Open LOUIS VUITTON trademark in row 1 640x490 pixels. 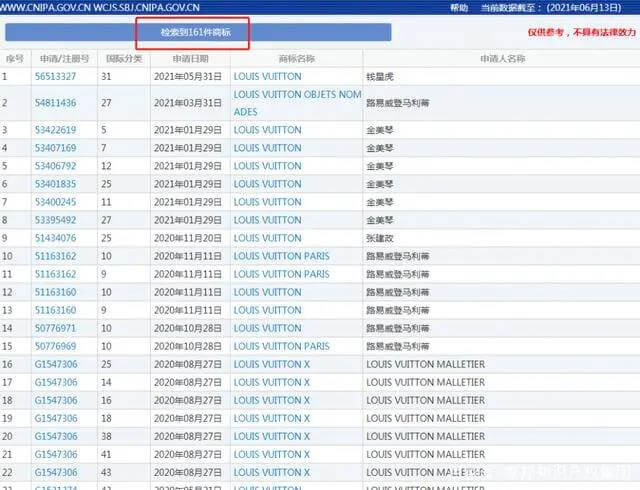[268, 76]
